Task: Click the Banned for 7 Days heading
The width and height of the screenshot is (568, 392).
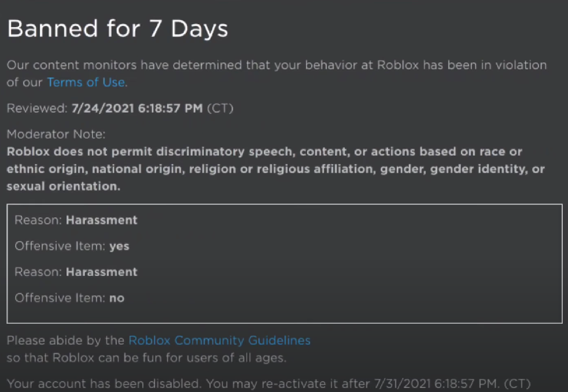Action: point(118,28)
